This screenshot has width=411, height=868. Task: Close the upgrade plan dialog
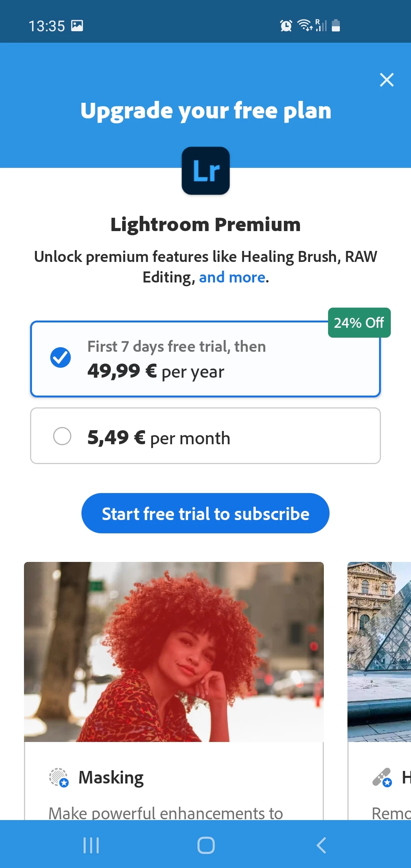387,80
